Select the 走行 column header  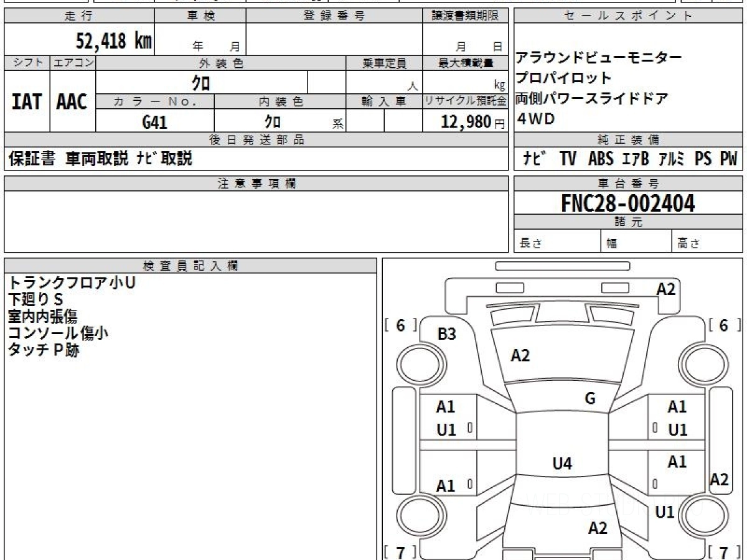click(78, 16)
